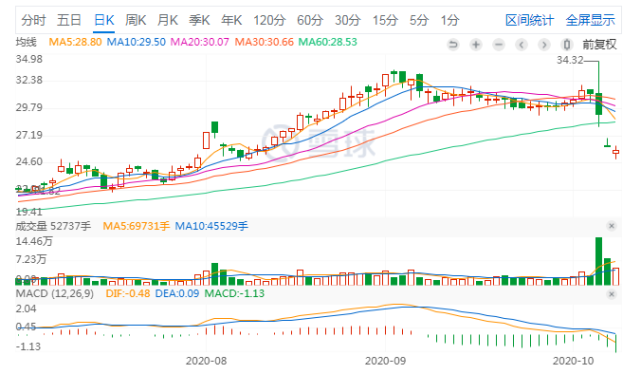Click the 区间统计 link

pyautogui.click(x=529, y=20)
